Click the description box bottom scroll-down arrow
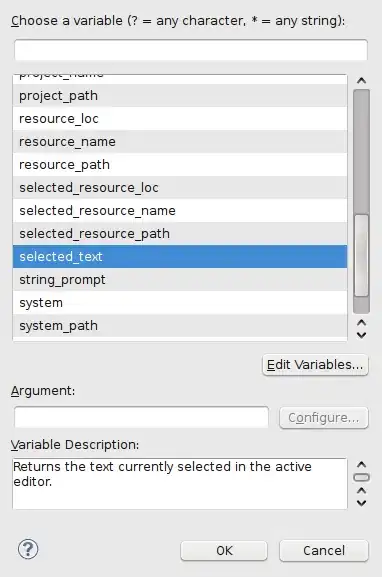 (x=361, y=503)
